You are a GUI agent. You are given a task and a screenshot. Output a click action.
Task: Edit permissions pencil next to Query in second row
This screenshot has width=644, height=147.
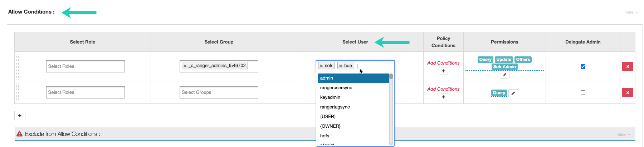513,93
